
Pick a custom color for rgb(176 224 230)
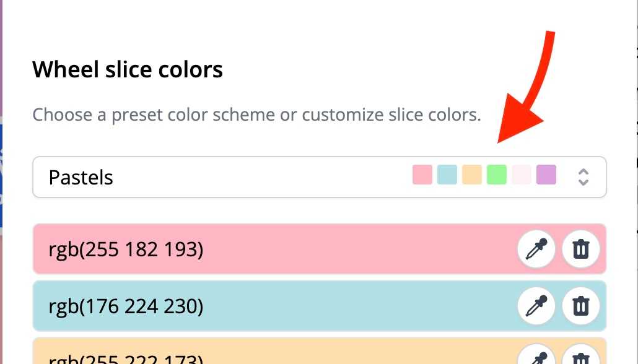click(536, 306)
